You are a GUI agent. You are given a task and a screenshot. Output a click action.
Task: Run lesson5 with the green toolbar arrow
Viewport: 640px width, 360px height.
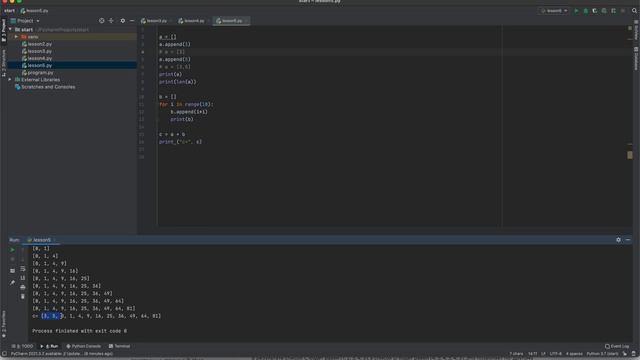[576, 11]
